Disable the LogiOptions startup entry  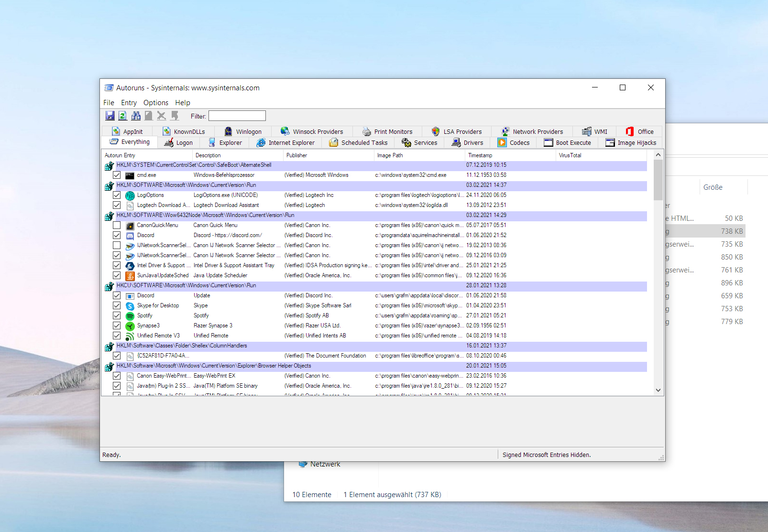click(x=117, y=195)
